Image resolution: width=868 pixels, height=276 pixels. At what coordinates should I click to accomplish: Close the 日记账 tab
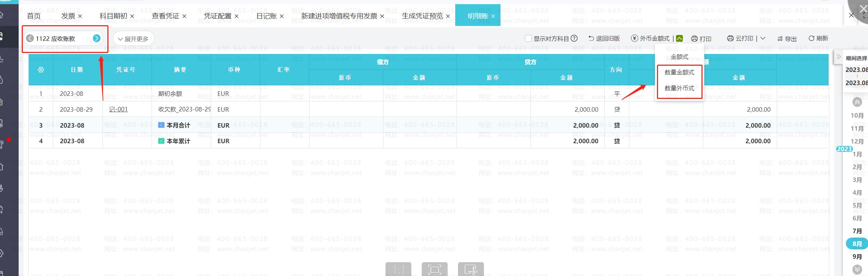click(x=282, y=16)
